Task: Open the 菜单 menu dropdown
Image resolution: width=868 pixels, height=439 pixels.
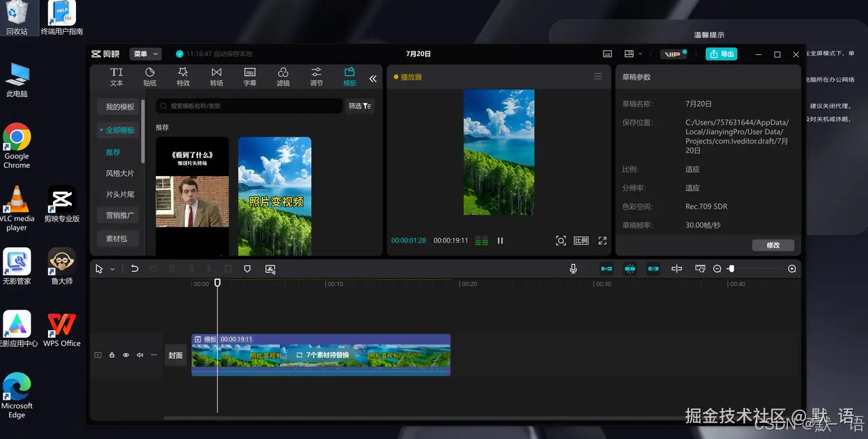Action: pyautogui.click(x=146, y=54)
